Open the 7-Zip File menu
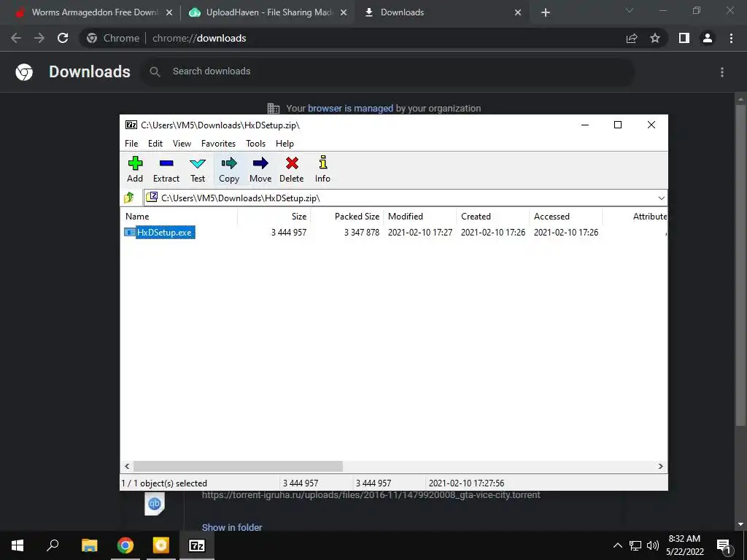 (131, 144)
